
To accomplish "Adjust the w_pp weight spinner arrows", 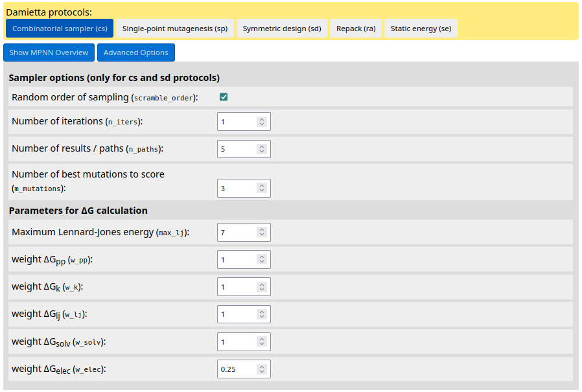I will [x=261, y=260].
